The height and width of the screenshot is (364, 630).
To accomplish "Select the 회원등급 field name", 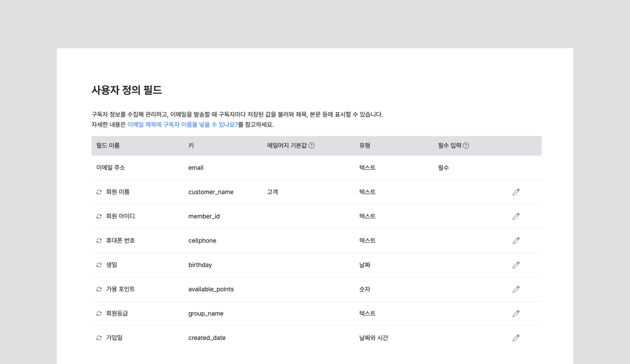I will pos(117,314).
